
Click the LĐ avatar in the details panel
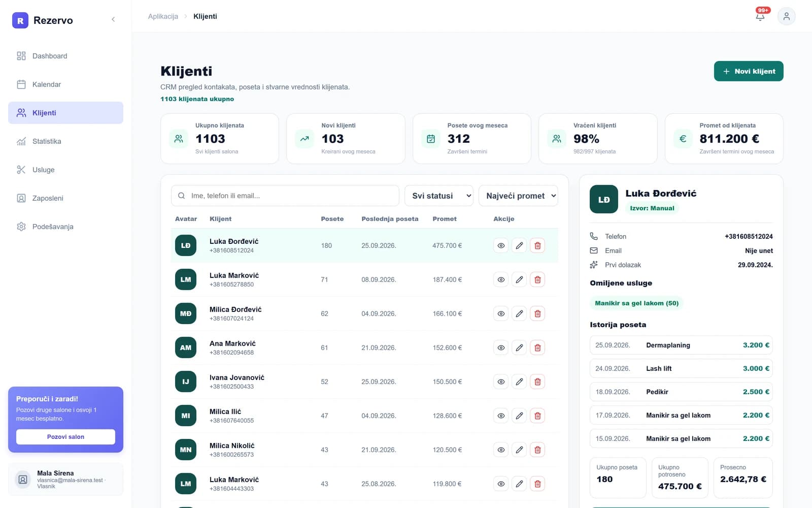click(x=604, y=199)
